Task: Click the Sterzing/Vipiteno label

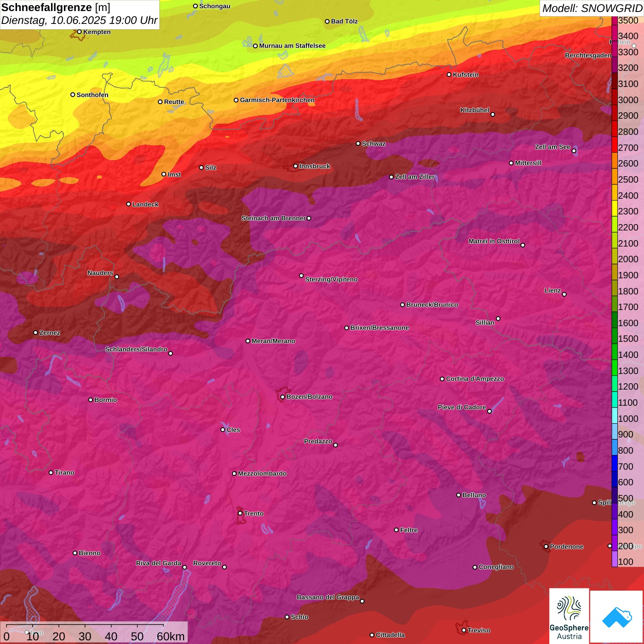Action: (331, 279)
